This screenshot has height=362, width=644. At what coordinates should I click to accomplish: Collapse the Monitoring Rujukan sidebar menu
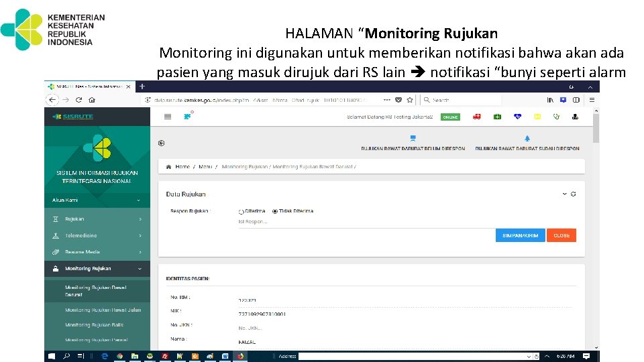click(x=97, y=269)
